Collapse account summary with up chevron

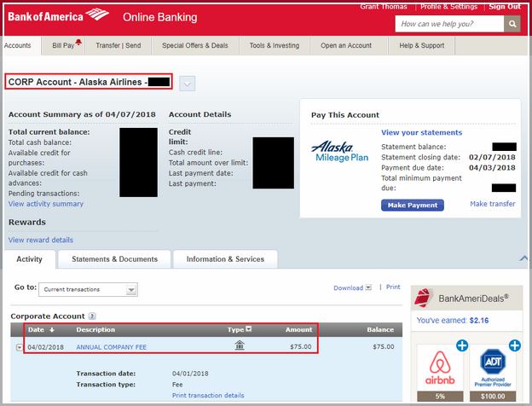pyautogui.click(x=523, y=258)
